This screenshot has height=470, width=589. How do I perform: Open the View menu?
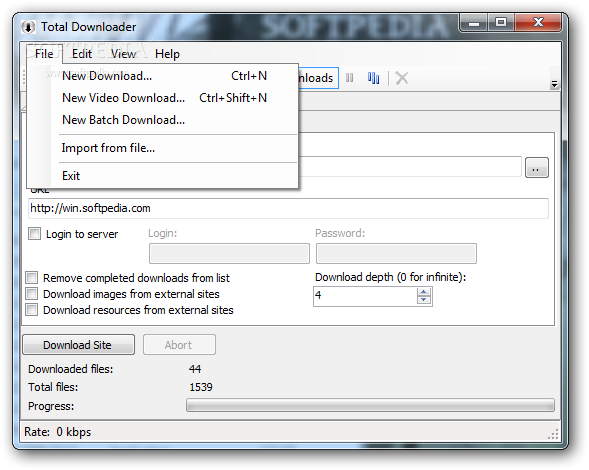123,54
